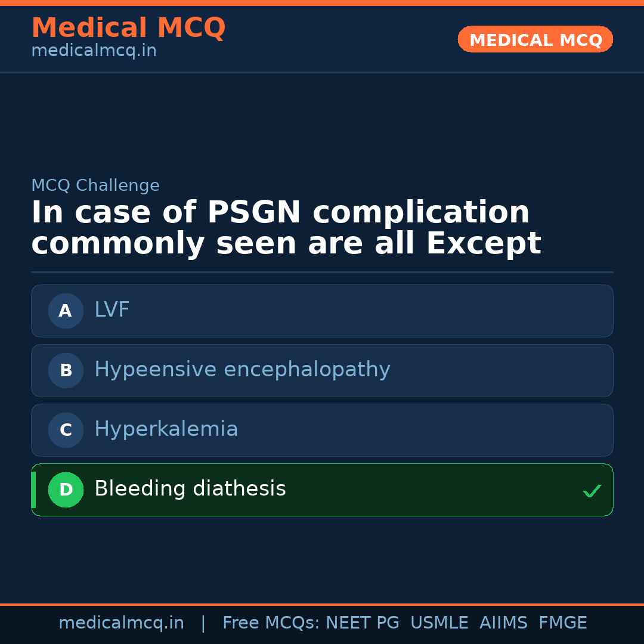644x644 pixels.
Task: Click the green checkmark on option D
Action: tap(592, 491)
